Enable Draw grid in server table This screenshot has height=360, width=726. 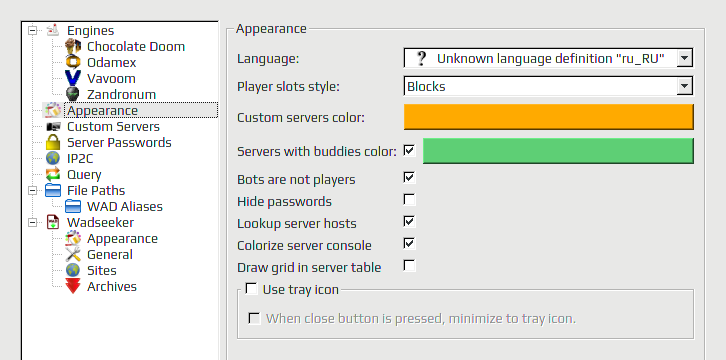tap(409, 266)
